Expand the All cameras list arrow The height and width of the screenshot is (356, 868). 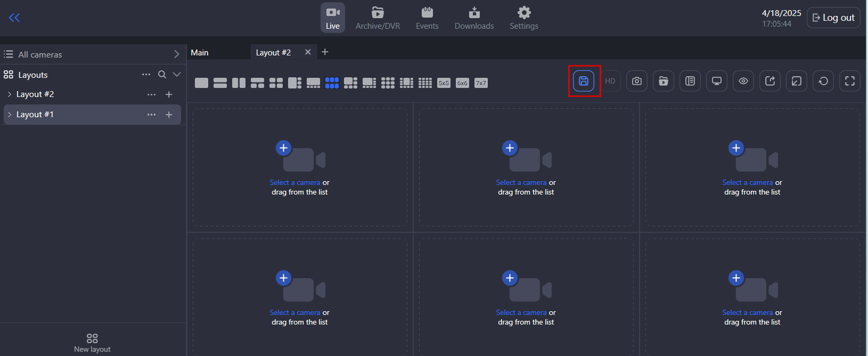[176, 54]
